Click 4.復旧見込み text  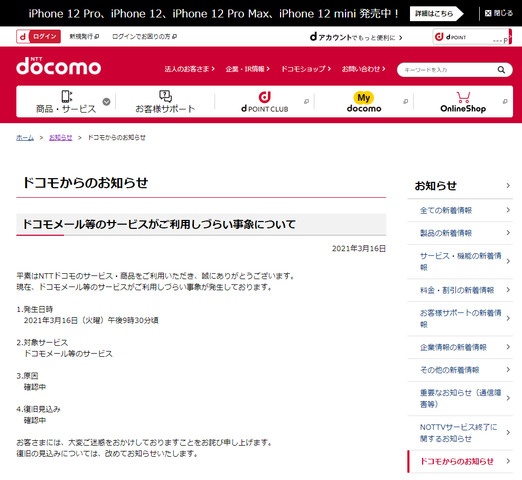tap(38, 409)
